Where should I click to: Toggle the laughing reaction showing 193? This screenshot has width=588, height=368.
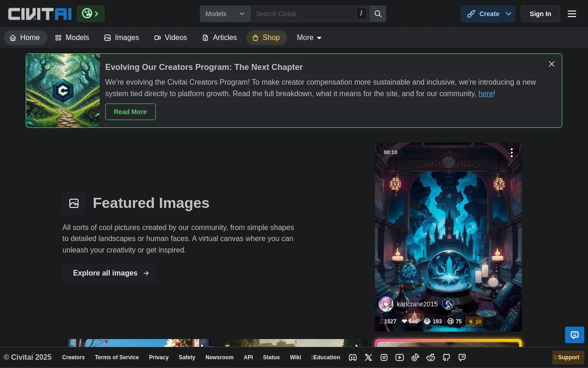(x=433, y=322)
